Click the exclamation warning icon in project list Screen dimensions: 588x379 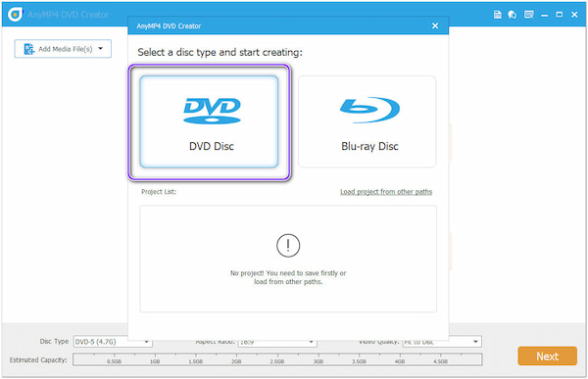coord(288,246)
